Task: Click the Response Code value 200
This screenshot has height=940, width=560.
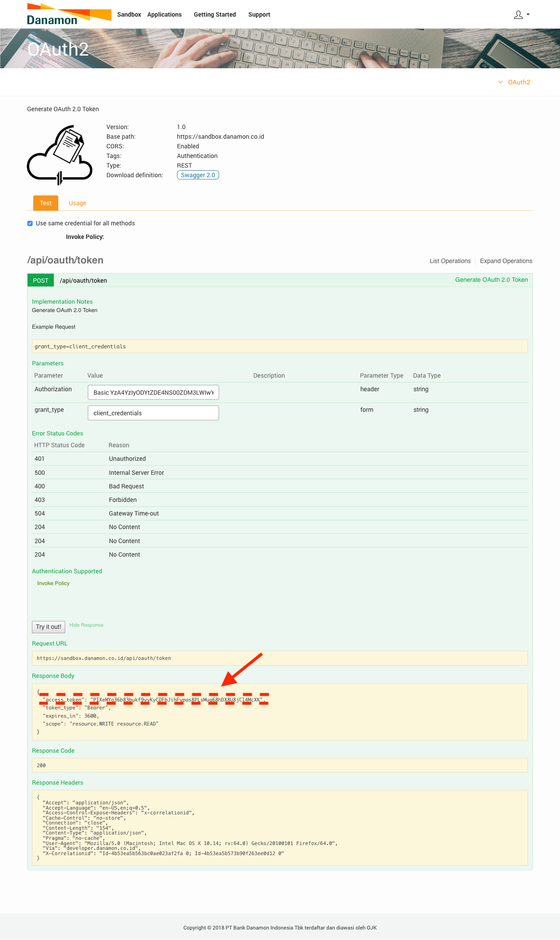Action: (x=41, y=765)
